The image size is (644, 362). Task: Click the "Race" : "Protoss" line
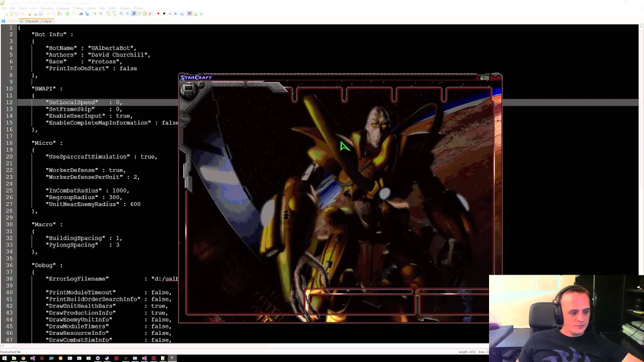84,61
